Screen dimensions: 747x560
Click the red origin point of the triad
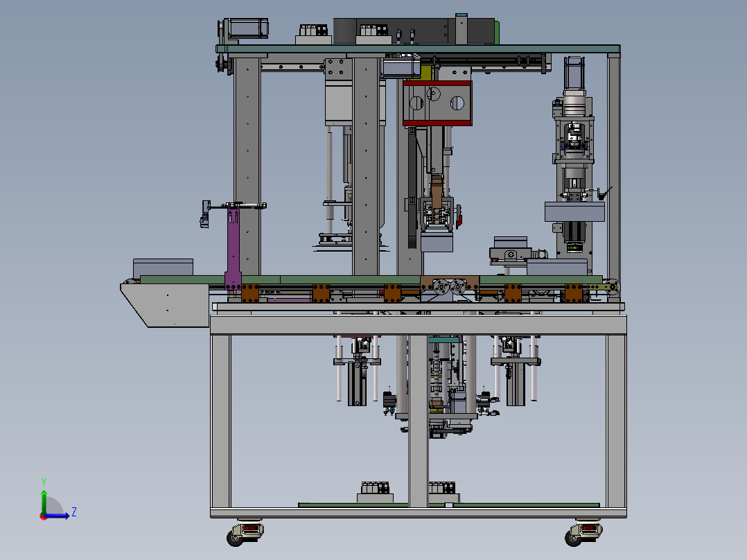tap(44, 516)
